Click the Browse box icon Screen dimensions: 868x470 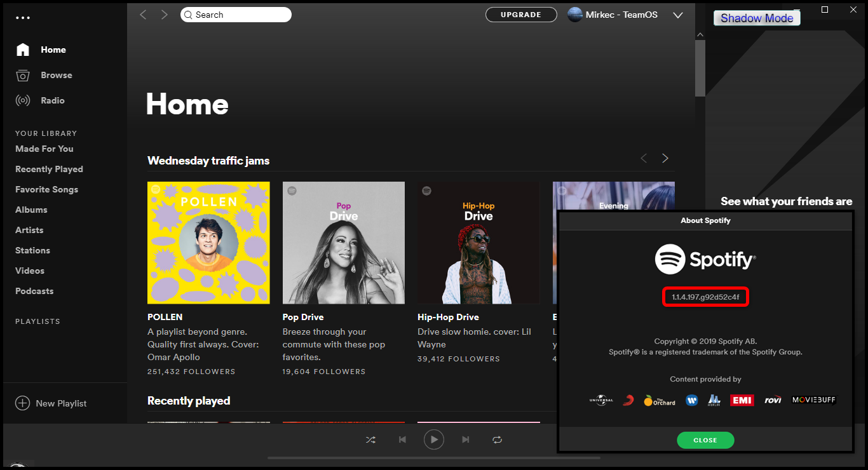pyautogui.click(x=23, y=75)
